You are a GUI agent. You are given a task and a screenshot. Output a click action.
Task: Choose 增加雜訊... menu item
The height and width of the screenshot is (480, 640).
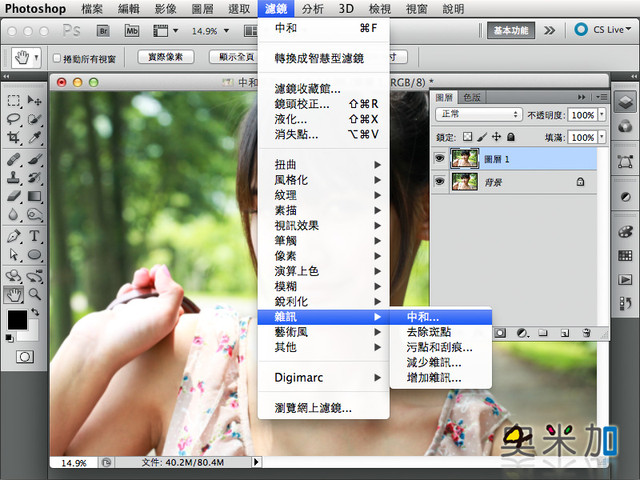point(441,378)
